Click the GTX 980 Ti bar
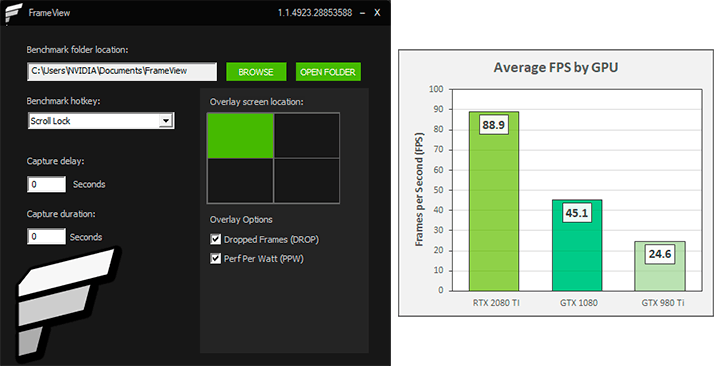Screen dimensions: 720x366 click(660, 266)
